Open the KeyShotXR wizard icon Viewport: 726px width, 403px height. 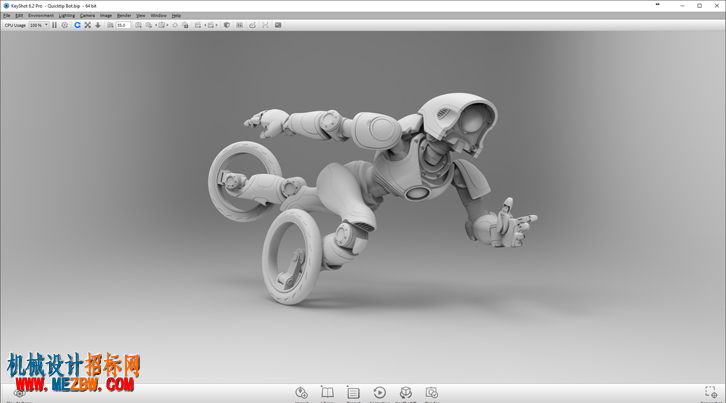(406, 393)
